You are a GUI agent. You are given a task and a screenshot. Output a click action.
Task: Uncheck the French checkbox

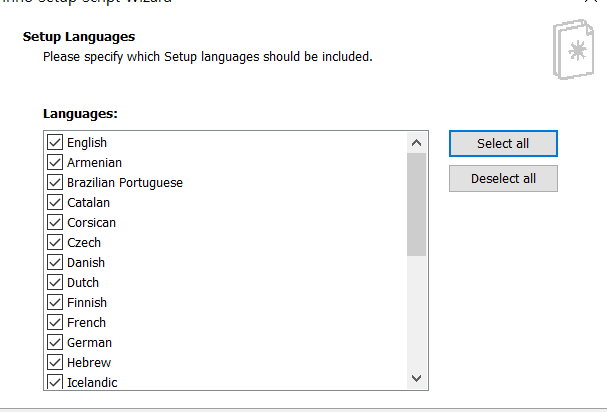(x=55, y=322)
